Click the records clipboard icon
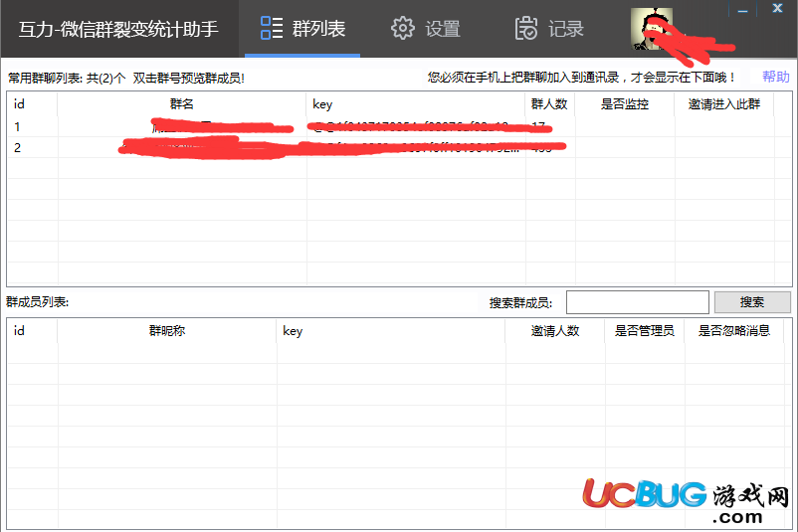This screenshot has height=532, width=798. [525, 28]
